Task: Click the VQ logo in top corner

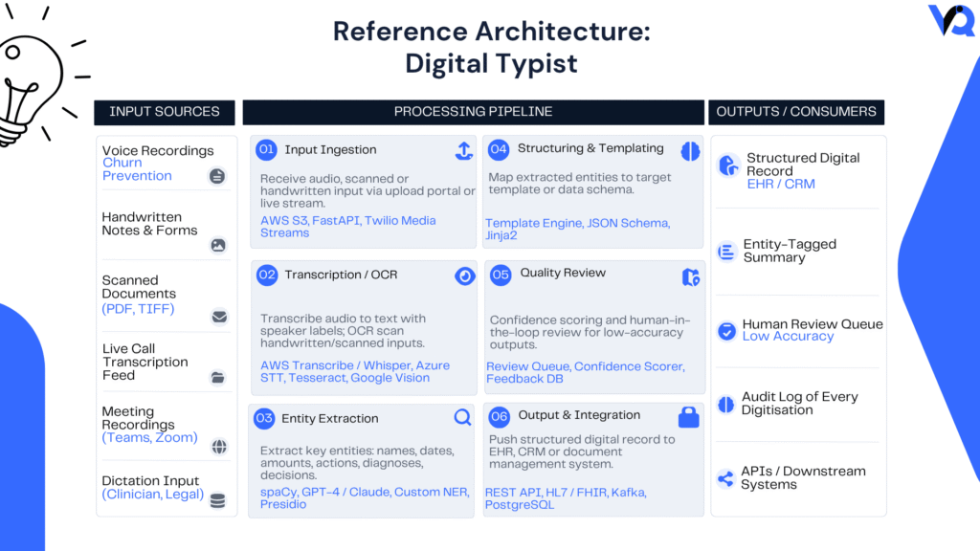Action: click(x=951, y=20)
